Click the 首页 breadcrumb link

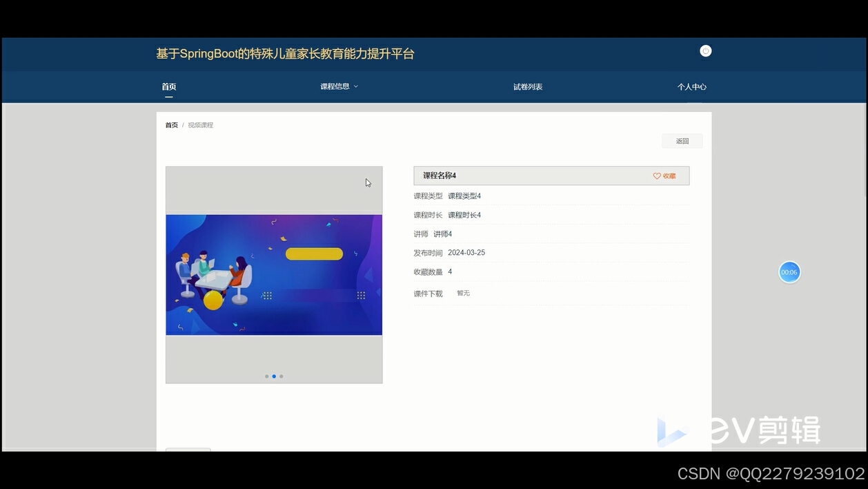pyautogui.click(x=170, y=124)
